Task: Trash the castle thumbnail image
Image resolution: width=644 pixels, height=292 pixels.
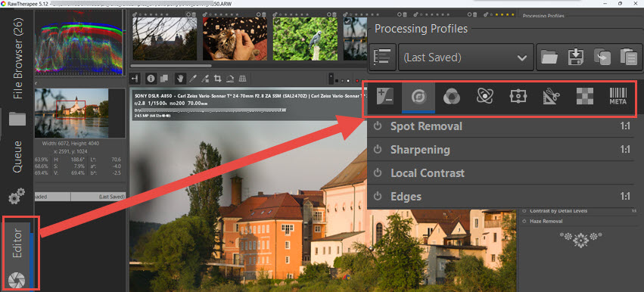Action: click(194, 14)
